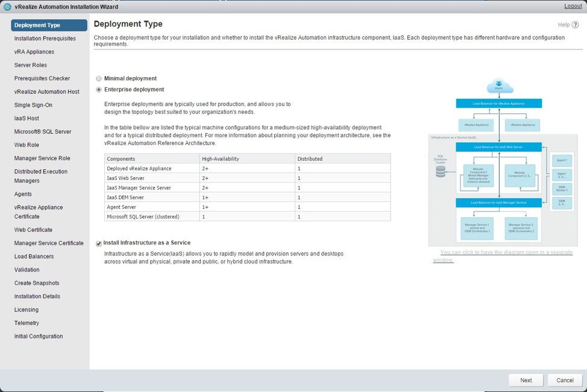Click 'Install Infrastructure as a Service' label
Screen dimensions: 587x392
click(147, 243)
